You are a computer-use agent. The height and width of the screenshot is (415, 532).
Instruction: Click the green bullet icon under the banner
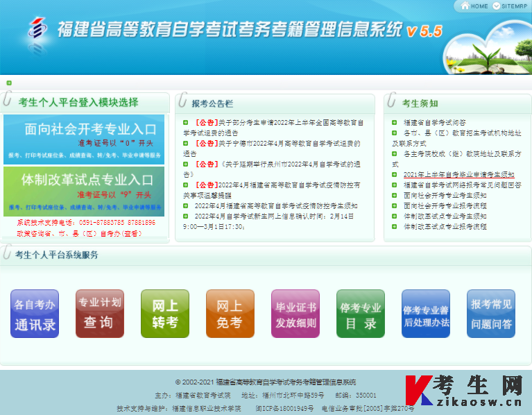pos(9,83)
